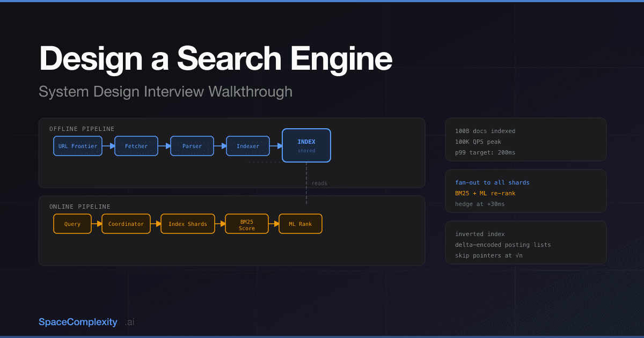
Task: Click the Parser node
Action: [192, 146]
